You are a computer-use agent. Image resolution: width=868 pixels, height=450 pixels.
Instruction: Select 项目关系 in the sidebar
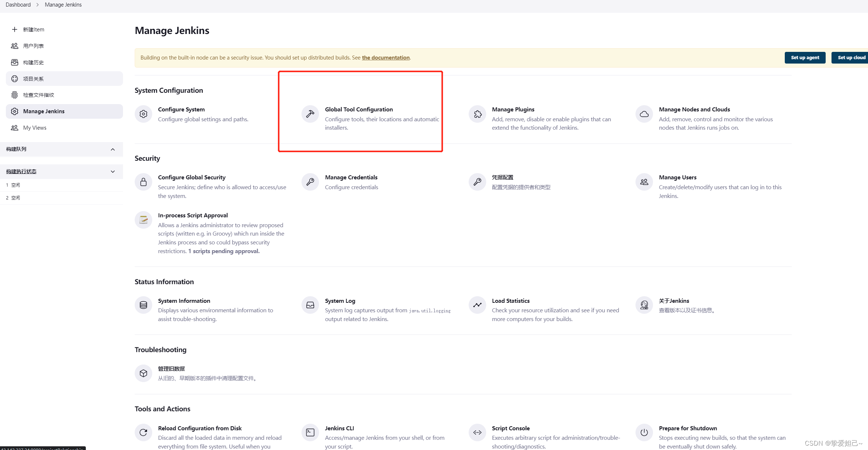(64, 79)
